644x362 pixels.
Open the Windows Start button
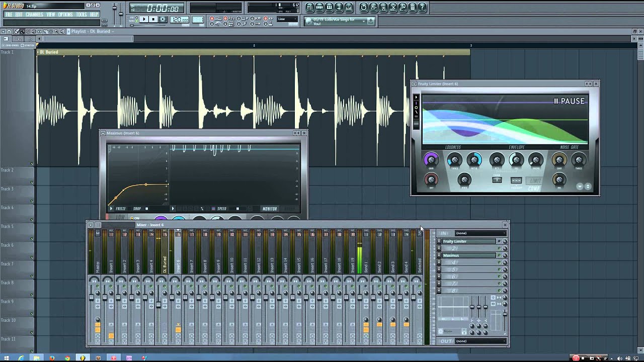click(7, 358)
